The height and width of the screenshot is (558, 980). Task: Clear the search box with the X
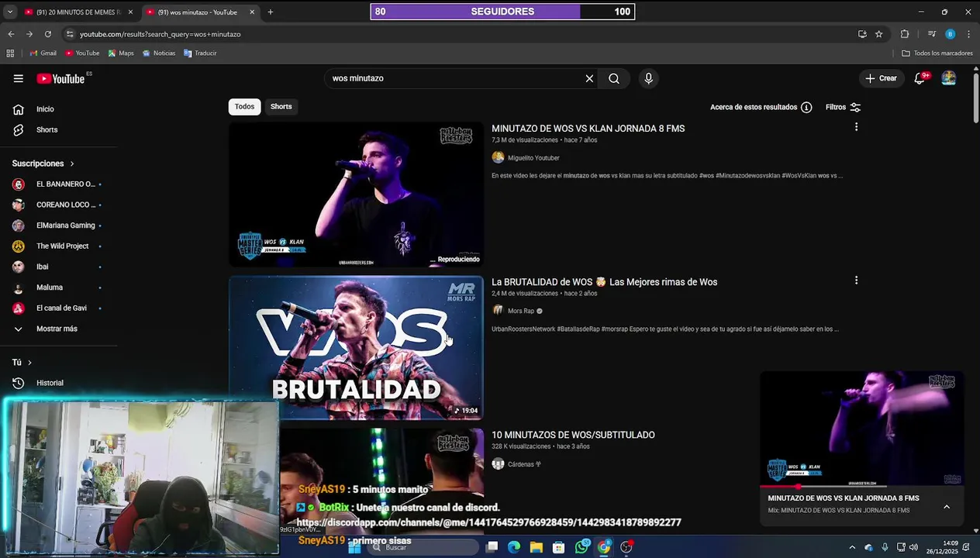589,78
